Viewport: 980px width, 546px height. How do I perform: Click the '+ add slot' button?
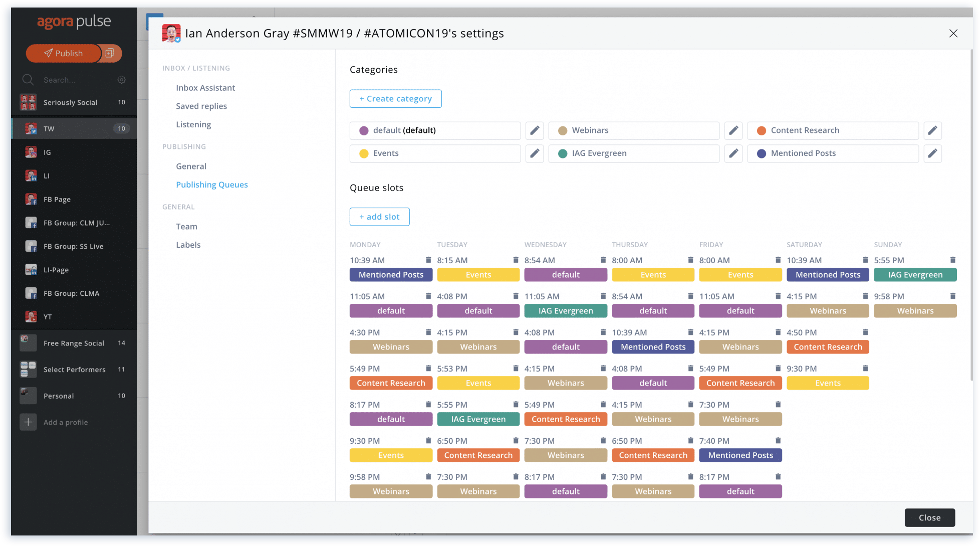[x=379, y=216]
